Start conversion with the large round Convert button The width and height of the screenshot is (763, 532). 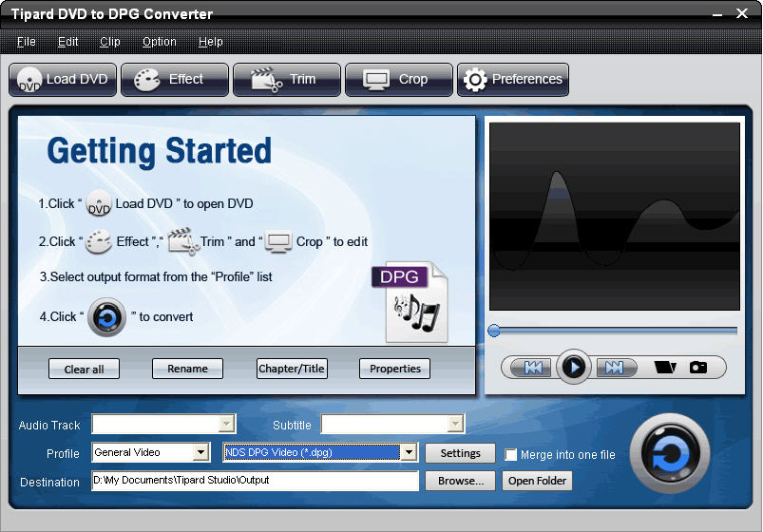[x=670, y=453]
